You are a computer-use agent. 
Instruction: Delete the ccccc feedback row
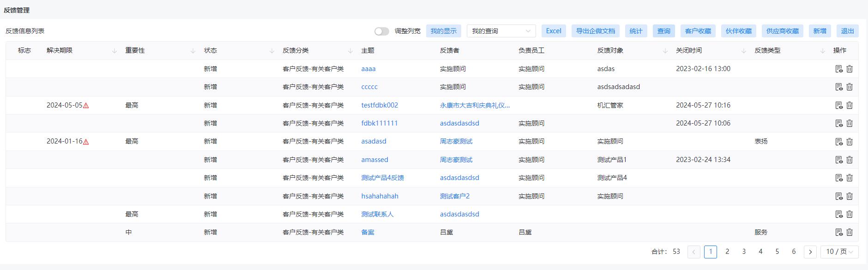point(850,87)
